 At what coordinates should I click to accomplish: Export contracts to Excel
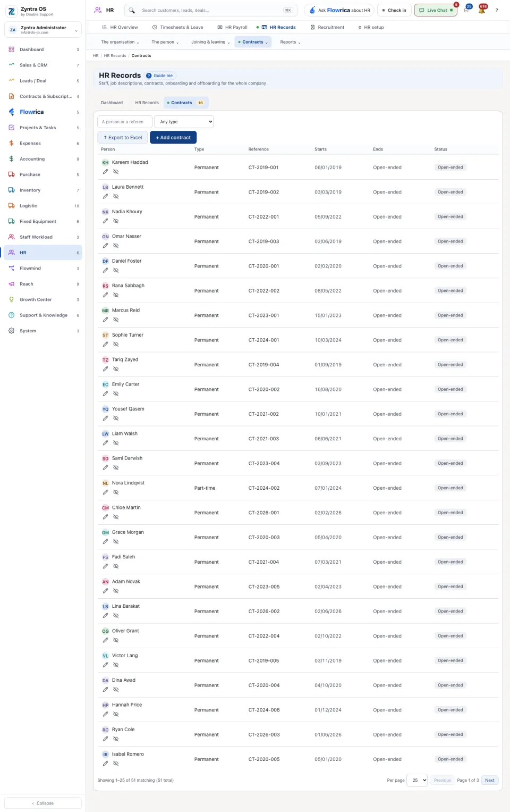(x=123, y=137)
